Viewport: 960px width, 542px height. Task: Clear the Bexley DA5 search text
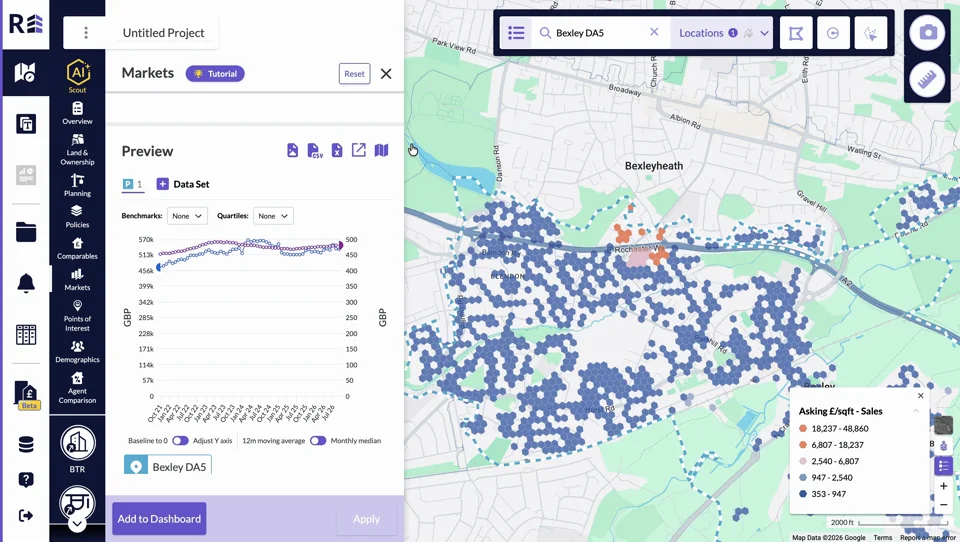(x=654, y=32)
